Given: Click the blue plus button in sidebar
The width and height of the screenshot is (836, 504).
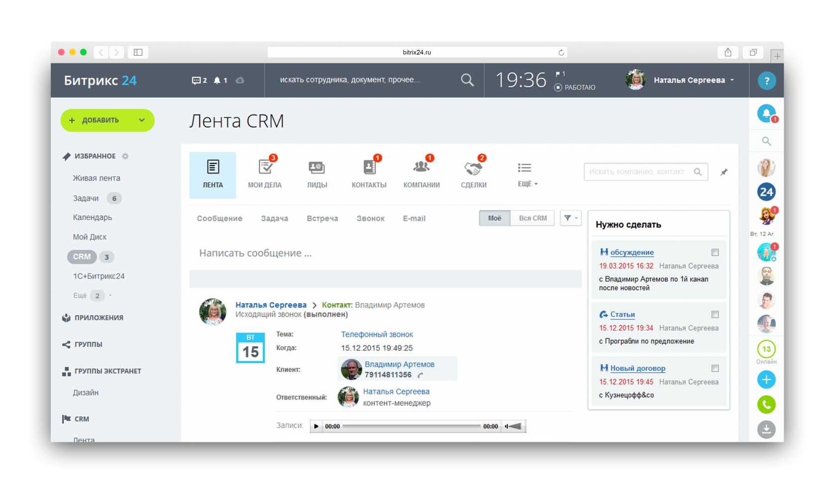Looking at the screenshot, I should pyautogui.click(x=766, y=380).
